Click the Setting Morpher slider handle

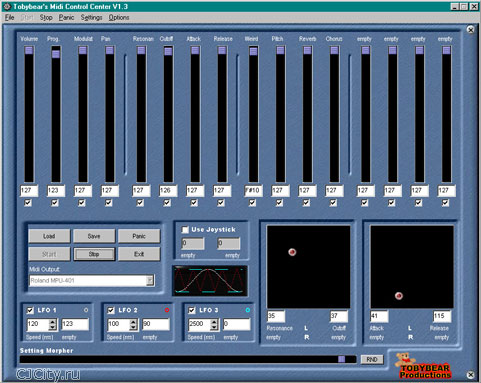pos(342,359)
